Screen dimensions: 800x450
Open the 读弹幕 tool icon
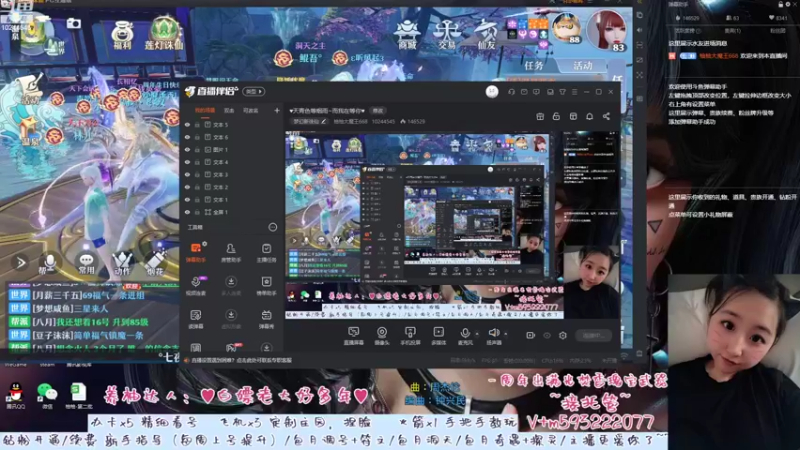195,318
